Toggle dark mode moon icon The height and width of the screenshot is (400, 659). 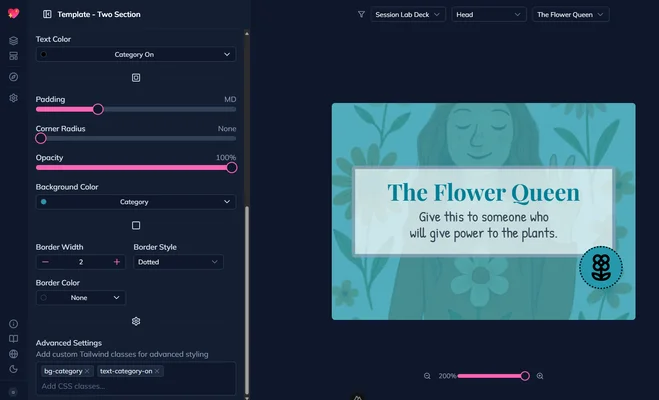[13, 369]
